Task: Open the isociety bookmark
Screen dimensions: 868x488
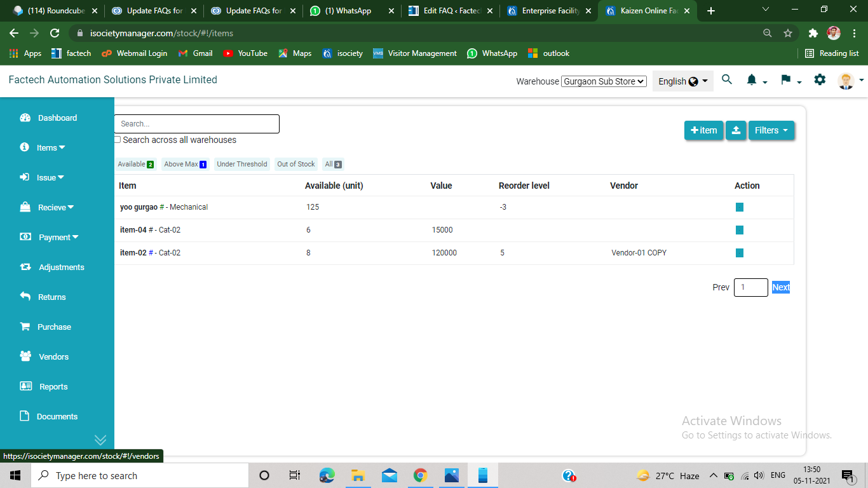Action: coord(342,53)
